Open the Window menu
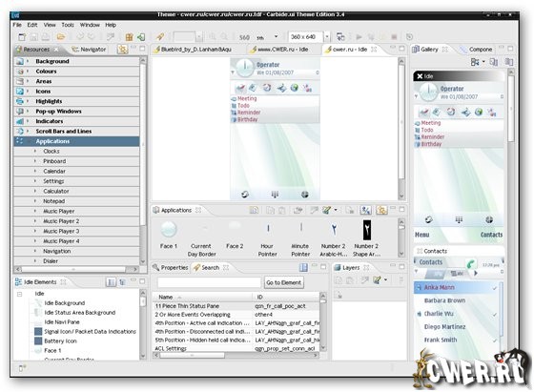Screen dimensions: 534x392 point(90,25)
